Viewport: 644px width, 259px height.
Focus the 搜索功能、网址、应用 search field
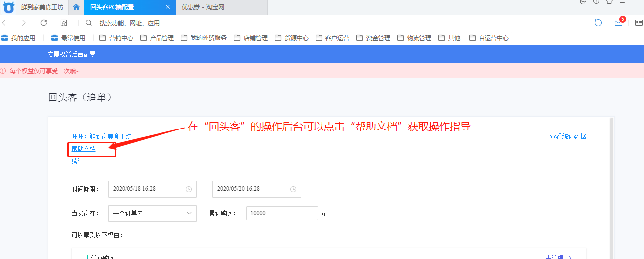pyautogui.click(x=130, y=23)
